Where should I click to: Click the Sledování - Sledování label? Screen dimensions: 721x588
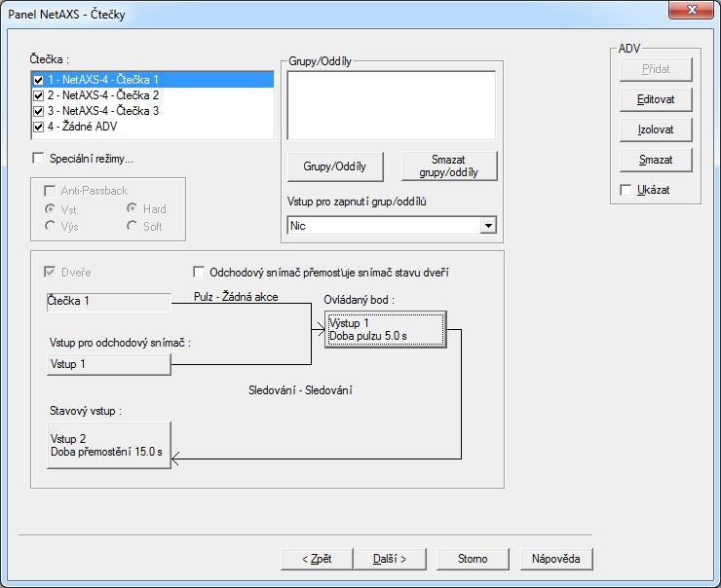(300, 390)
